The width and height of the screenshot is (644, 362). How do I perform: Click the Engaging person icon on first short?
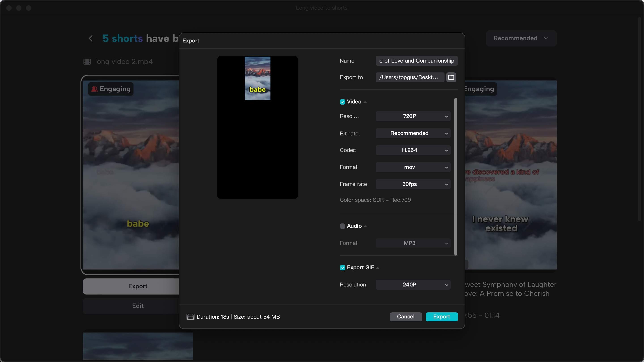coord(94,89)
